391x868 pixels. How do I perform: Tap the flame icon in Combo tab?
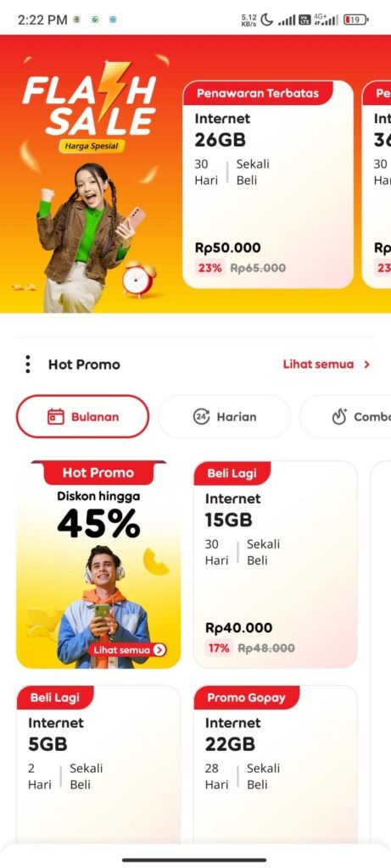(x=339, y=416)
